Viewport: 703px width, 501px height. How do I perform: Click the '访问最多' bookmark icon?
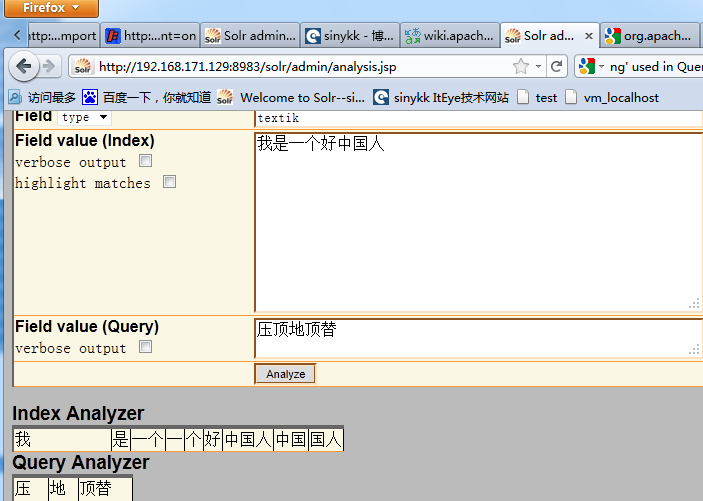(x=15, y=97)
